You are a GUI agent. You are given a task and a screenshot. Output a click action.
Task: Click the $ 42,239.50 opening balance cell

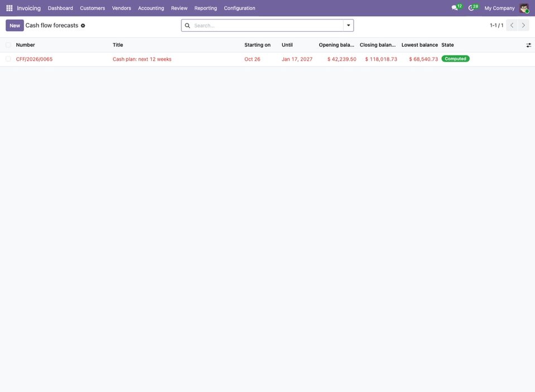pyautogui.click(x=341, y=59)
